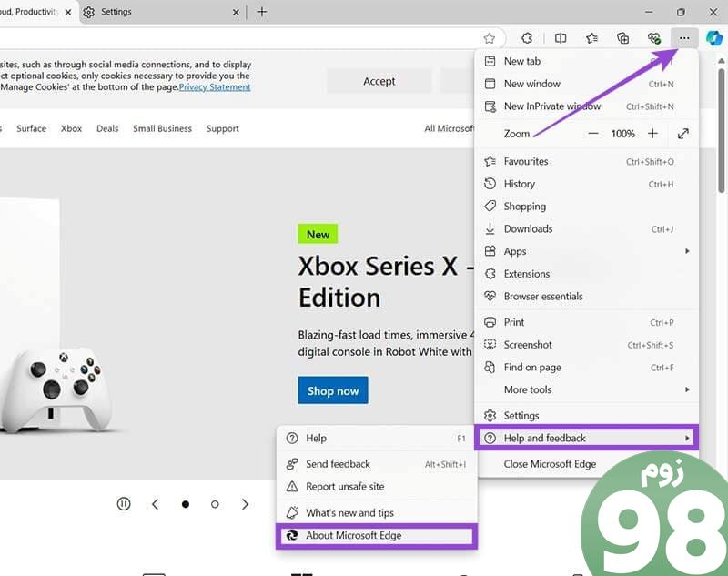Select Report unsafe site
This screenshot has height=576, width=728.
point(377,487)
